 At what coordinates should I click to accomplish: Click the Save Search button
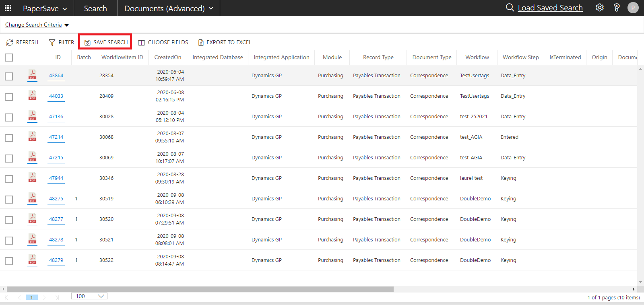pyautogui.click(x=106, y=42)
